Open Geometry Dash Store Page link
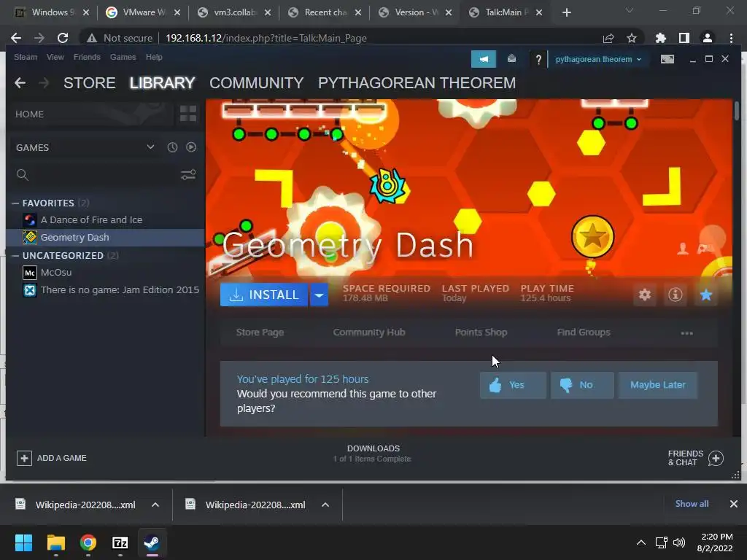The height and width of the screenshot is (560, 747). pos(260,332)
